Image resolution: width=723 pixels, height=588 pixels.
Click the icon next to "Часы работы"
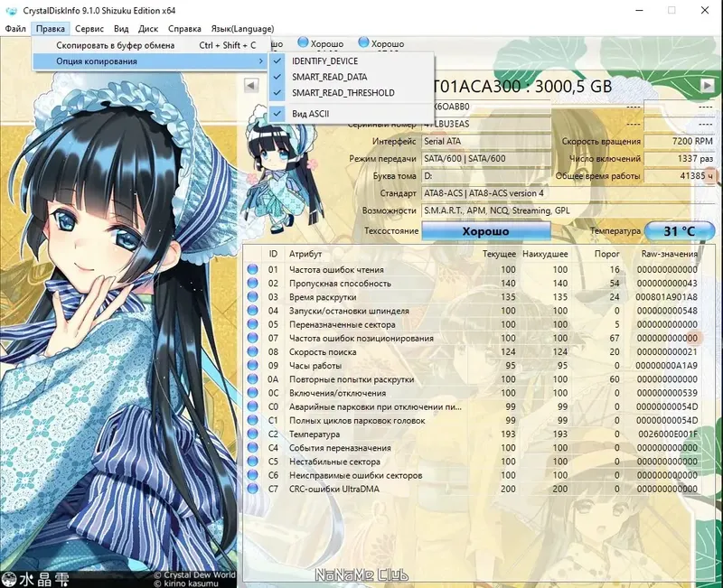click(251, 366)
